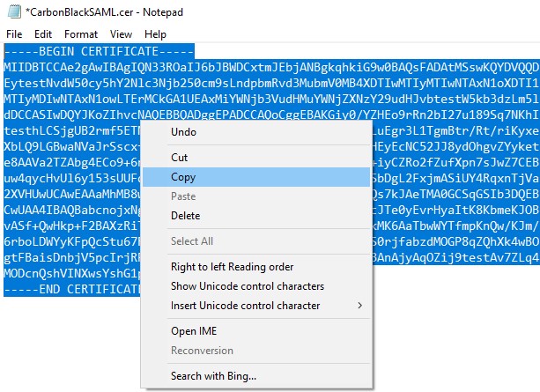The height and width of the screenshot is (392, 540).
Task: Click the Notepad icon in title bar
Action: (x=14, y=11)
